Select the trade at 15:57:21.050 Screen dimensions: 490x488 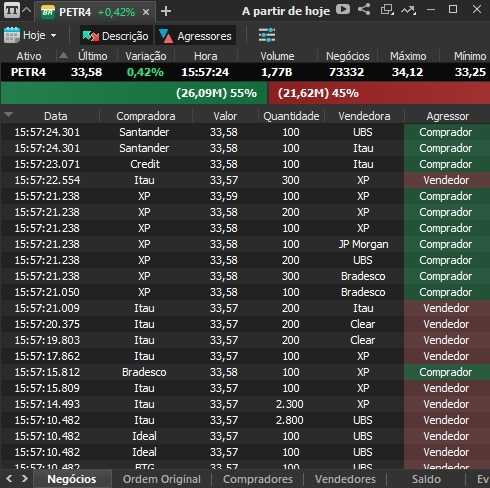245,292
